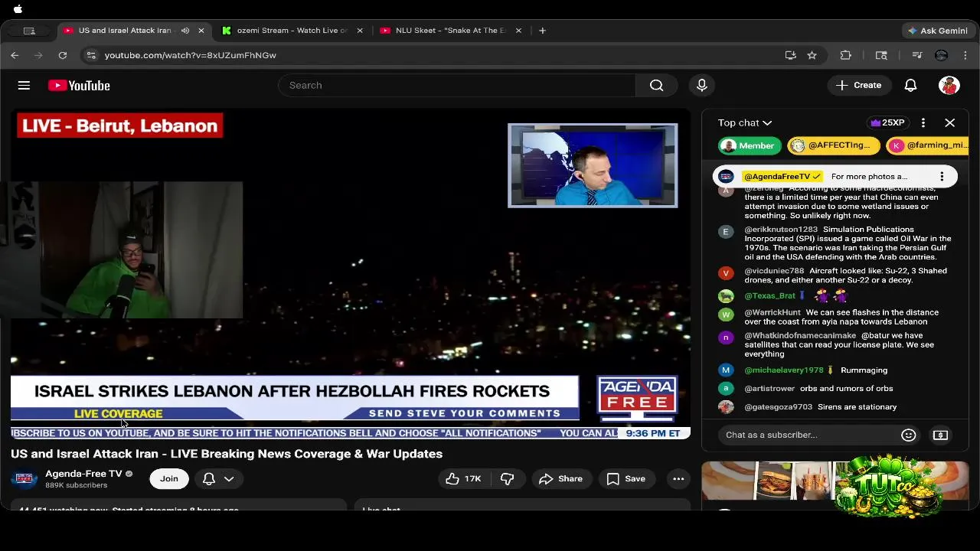
Task: Open pinned @AgendaFreeTV message options
Action: (x=942, y=177)
